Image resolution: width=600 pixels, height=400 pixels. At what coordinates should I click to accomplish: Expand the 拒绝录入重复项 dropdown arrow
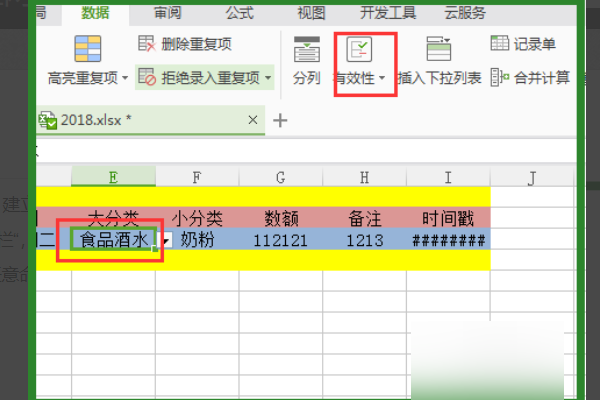(x=268, y=78)
